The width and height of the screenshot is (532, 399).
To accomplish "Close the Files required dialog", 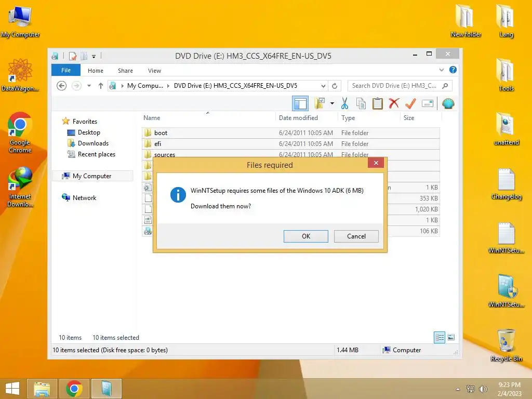I will coord(376,163).
